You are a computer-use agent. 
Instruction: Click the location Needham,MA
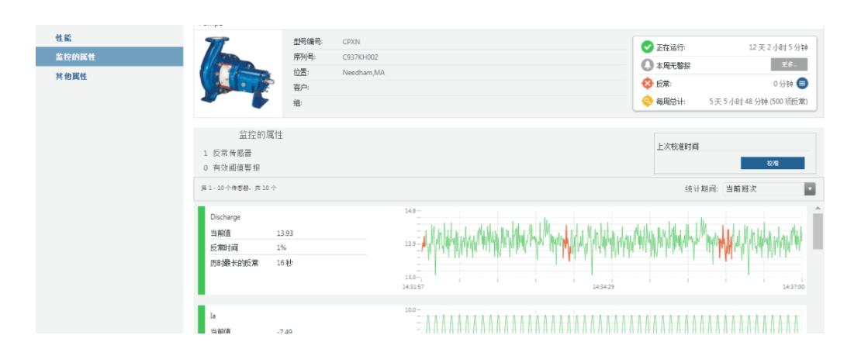(363, 72)
